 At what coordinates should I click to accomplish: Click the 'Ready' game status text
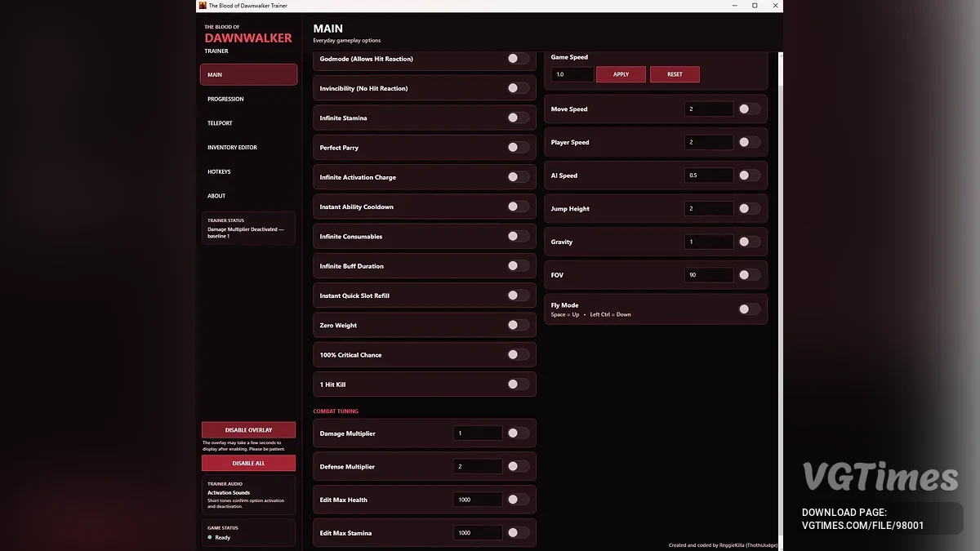click(223, 538)
